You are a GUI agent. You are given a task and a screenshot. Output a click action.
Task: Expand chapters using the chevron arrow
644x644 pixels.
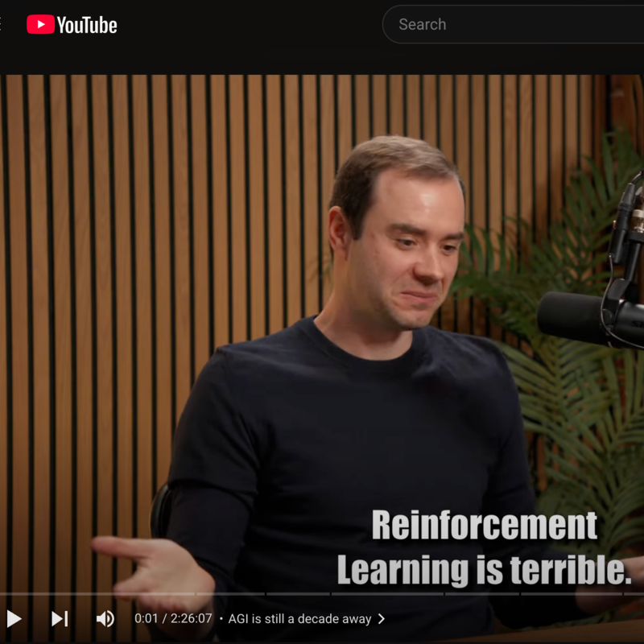point(382,619)
